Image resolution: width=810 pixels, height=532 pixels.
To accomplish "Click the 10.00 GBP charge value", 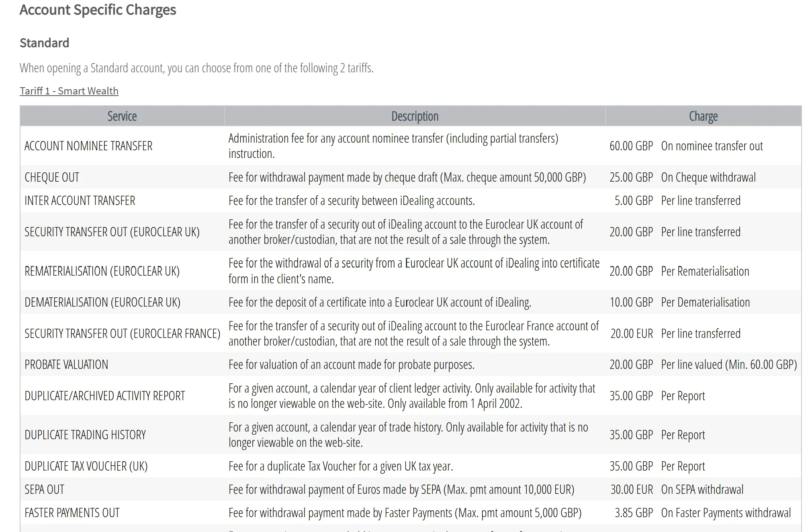I will pyautogui.click(x=631, y=302).
